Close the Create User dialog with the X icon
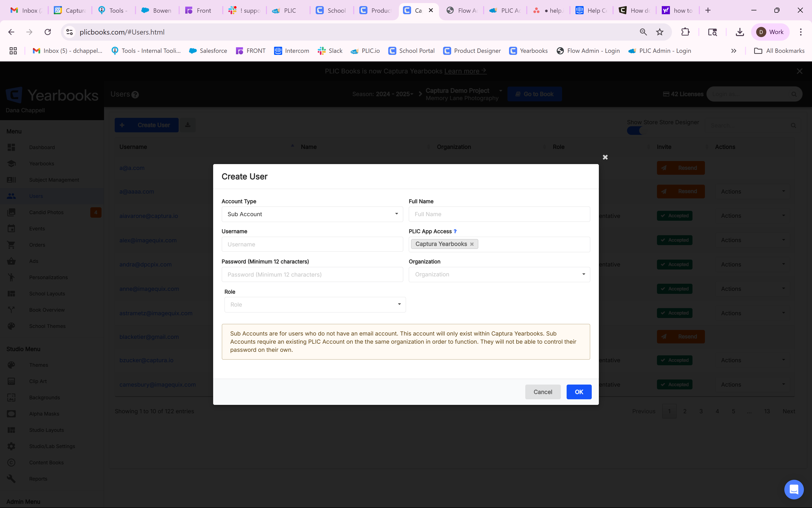812x508 pixels. (x=605, y=157)
